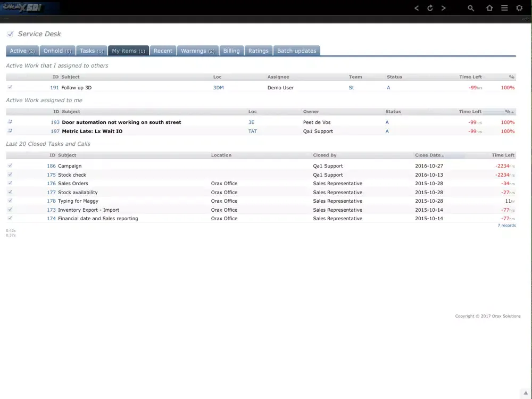Click the forward navigation arrow
The width and height of the screenshot is (532, 399).
point(444,8)
